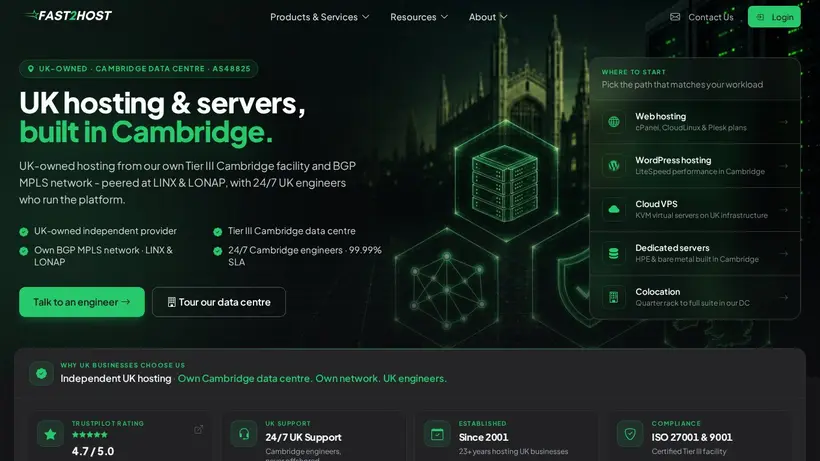Click the headset icon for UK Support

click(244, 434)
